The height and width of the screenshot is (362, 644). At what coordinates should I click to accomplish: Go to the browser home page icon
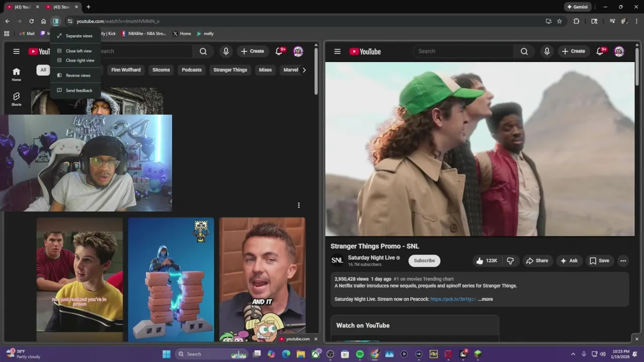pos(43,21)
